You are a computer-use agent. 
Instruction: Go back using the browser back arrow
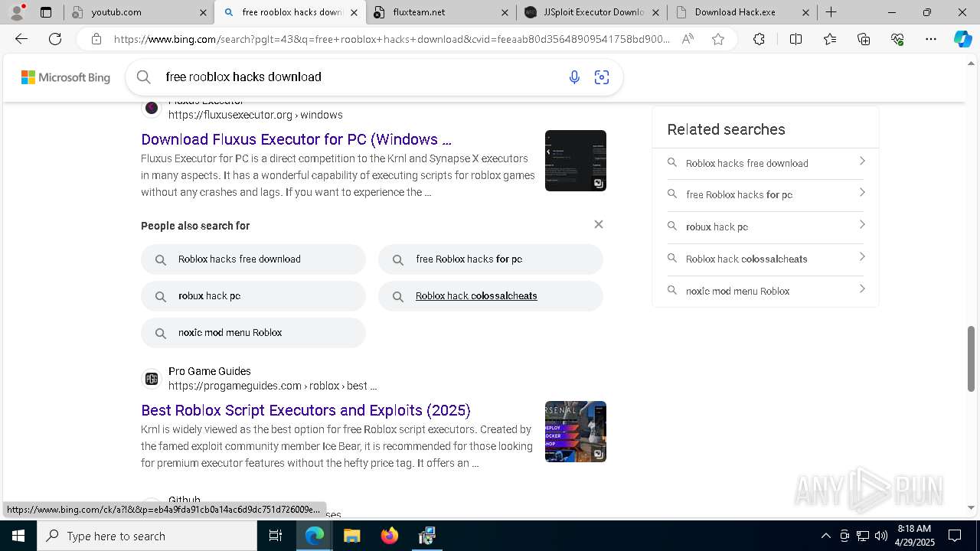21,39
